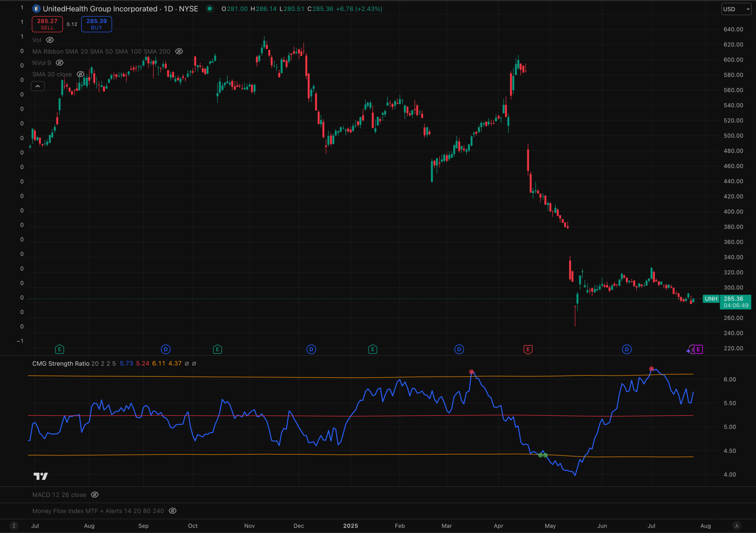Click the 4.00 CMG pane scale label
This screenshot has height=533, width=756.
(730, 475)
